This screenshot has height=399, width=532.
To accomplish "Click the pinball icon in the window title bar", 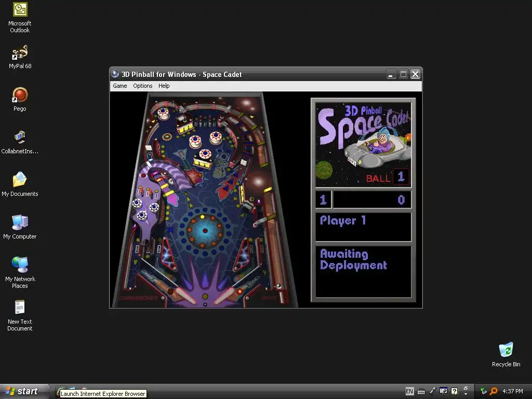I will click(115, 74).
